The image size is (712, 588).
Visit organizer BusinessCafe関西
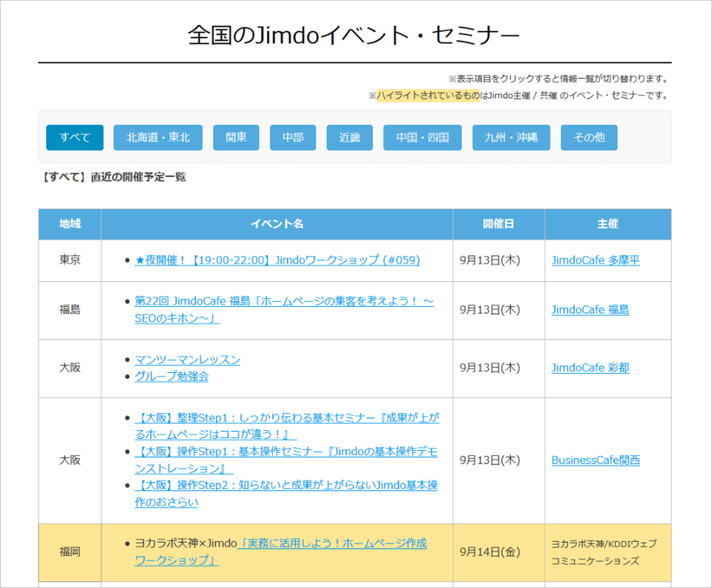(596, 460)
